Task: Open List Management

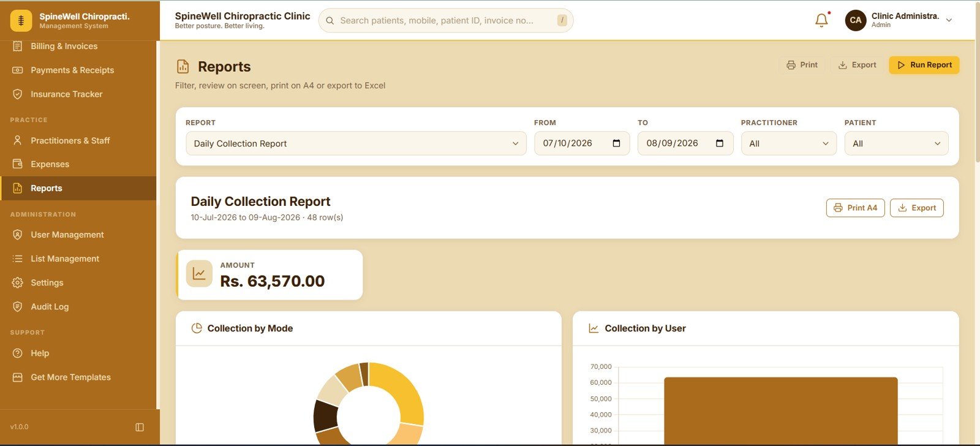Action: pos(78,259)
